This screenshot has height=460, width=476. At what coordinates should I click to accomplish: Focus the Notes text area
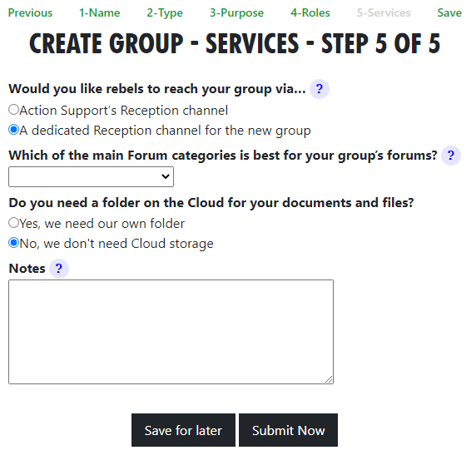coord(171,332)
